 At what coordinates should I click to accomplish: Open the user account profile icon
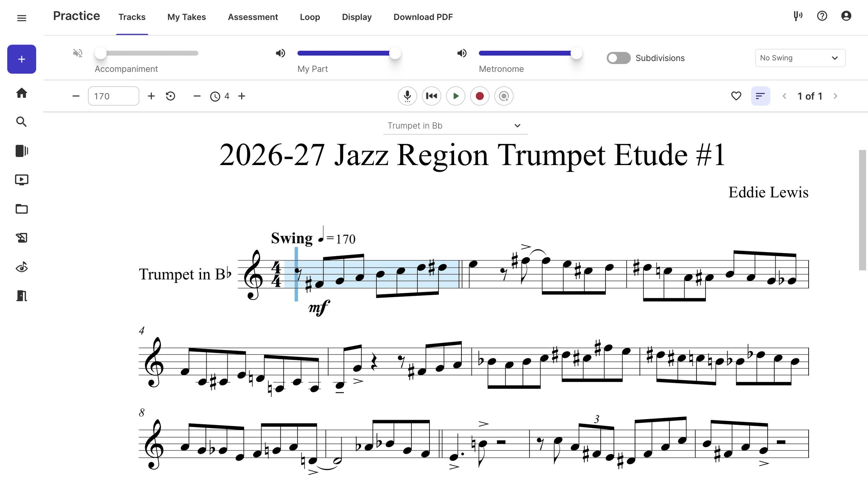tap(846, 16)
